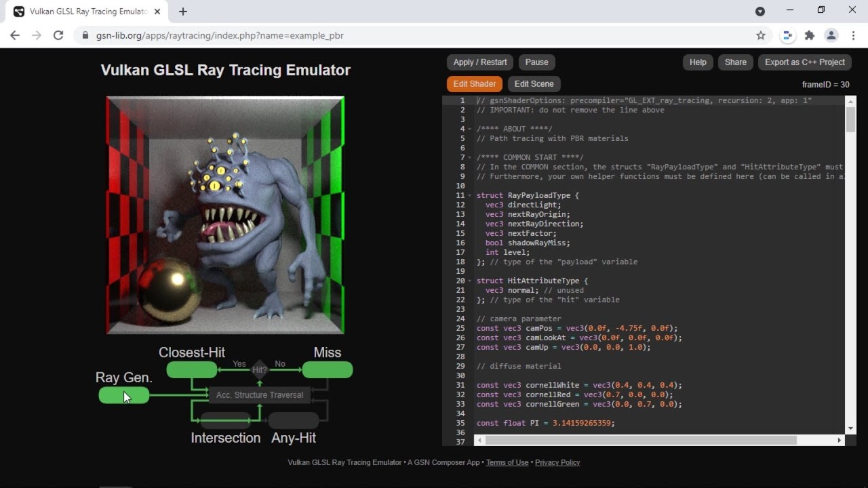Click the 'int level;' code line
The height and width of the screenshot is (488, 868).
click(x=508, y=252)
